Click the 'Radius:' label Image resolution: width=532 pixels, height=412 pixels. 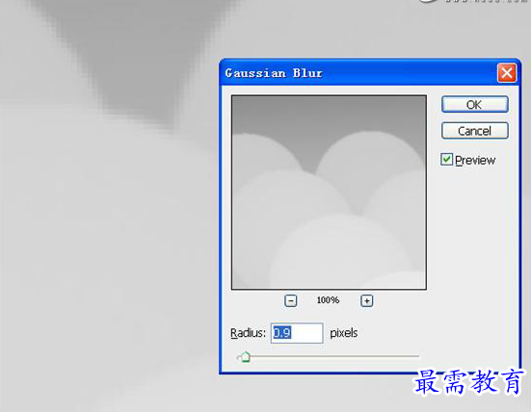pyautogui.click(x=248, y=333)
